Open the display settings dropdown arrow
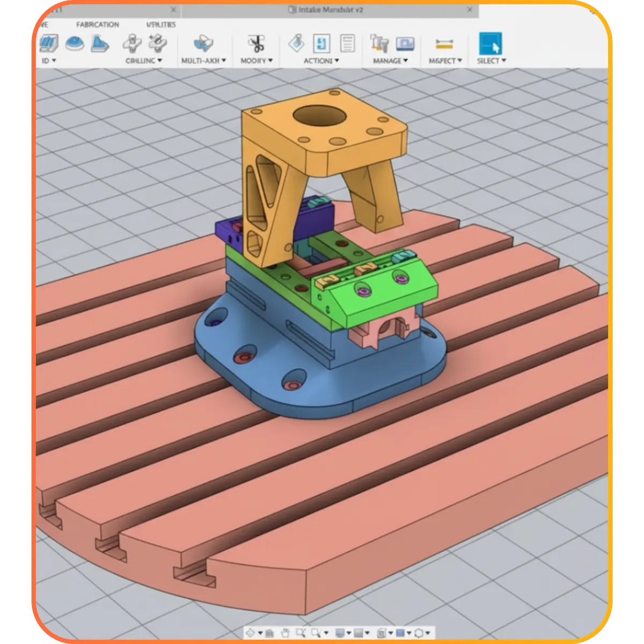 (x=349, y=633)
